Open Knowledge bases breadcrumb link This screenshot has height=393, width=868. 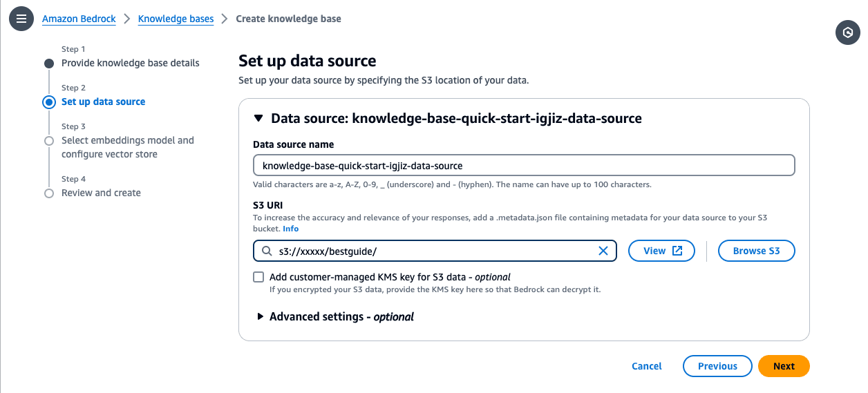click(x=176, y=19)
